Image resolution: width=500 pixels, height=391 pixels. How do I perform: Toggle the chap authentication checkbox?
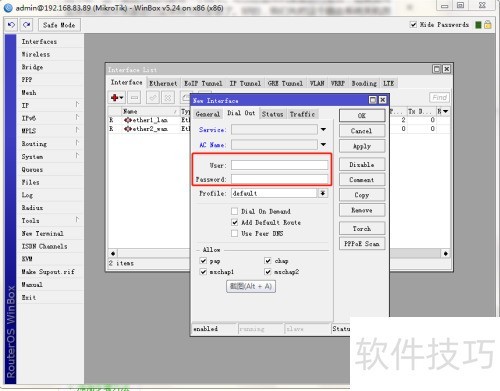[x=268, y=261]
